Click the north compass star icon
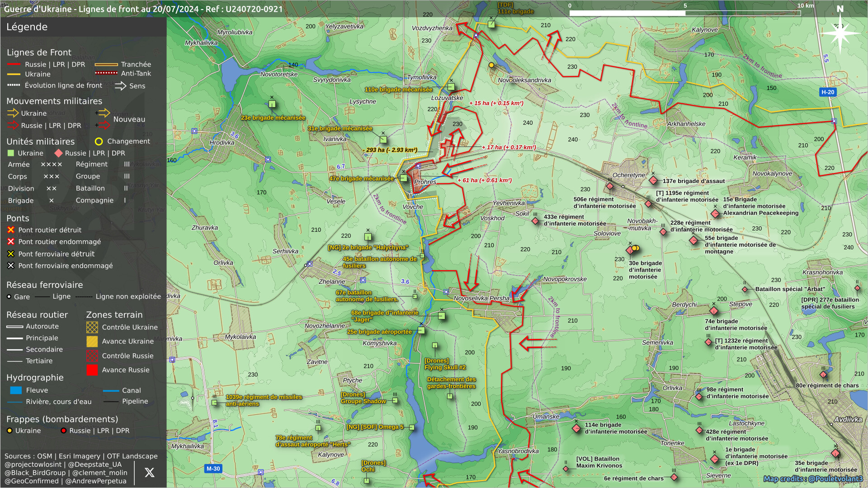The height and width of the screenshot is (488, 868). click(x=840, y=33)
